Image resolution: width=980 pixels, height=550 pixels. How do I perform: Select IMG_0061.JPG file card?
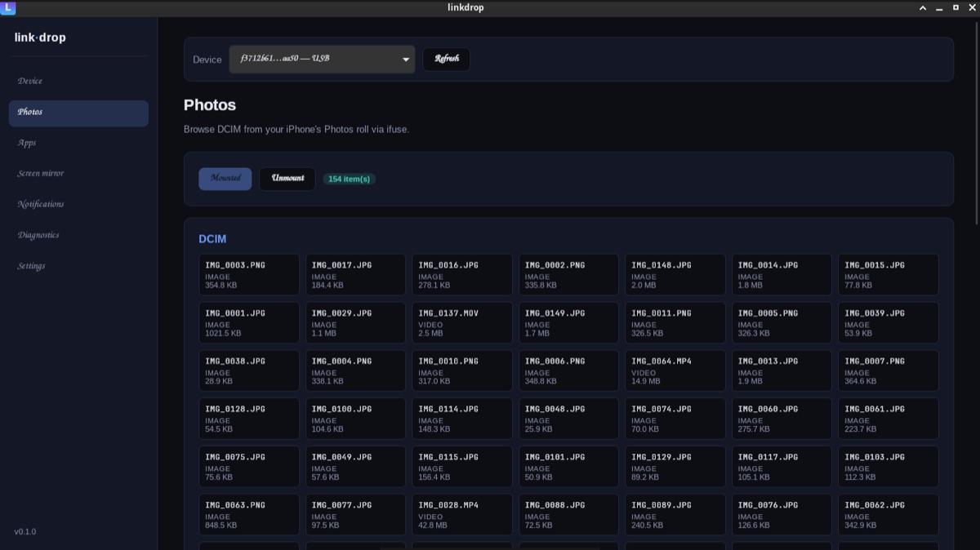coord(889,419)
